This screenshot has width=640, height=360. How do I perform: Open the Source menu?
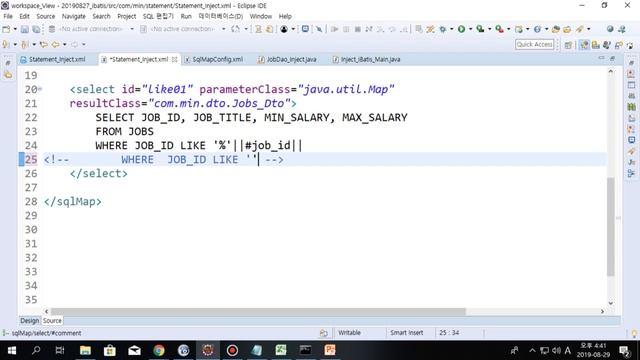point(46,16)
